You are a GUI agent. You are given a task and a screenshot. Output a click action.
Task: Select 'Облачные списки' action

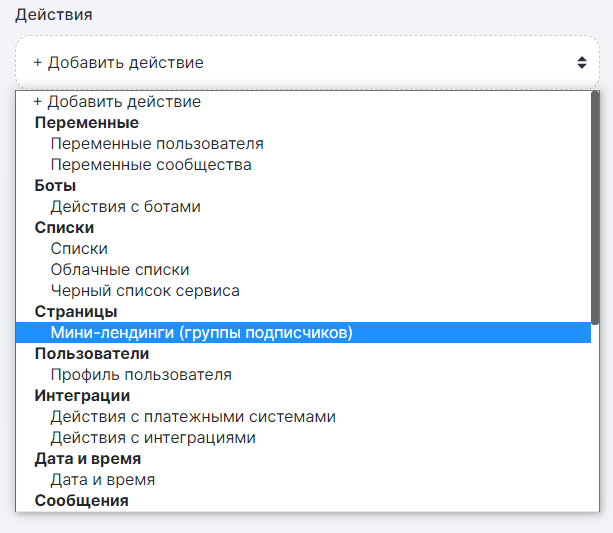point(120,270)
